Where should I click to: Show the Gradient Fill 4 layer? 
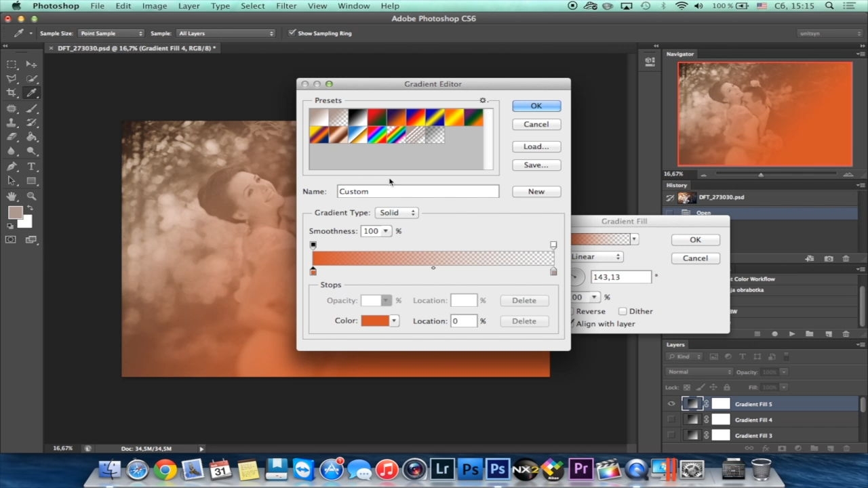[671, 420]
